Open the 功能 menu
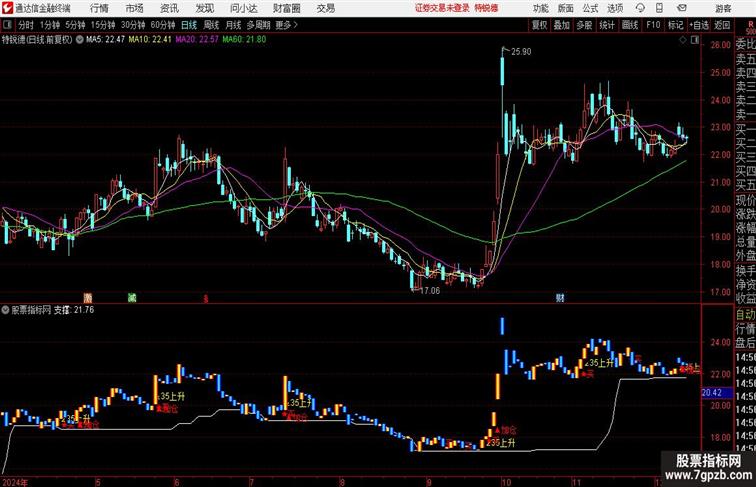This screenshot has width=756, height=487. (540, 8)
